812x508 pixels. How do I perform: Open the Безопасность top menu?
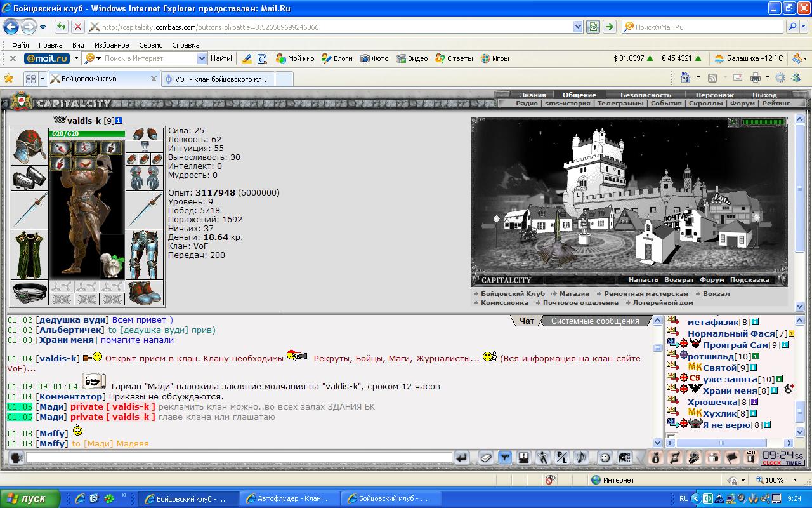pos(645,95)
